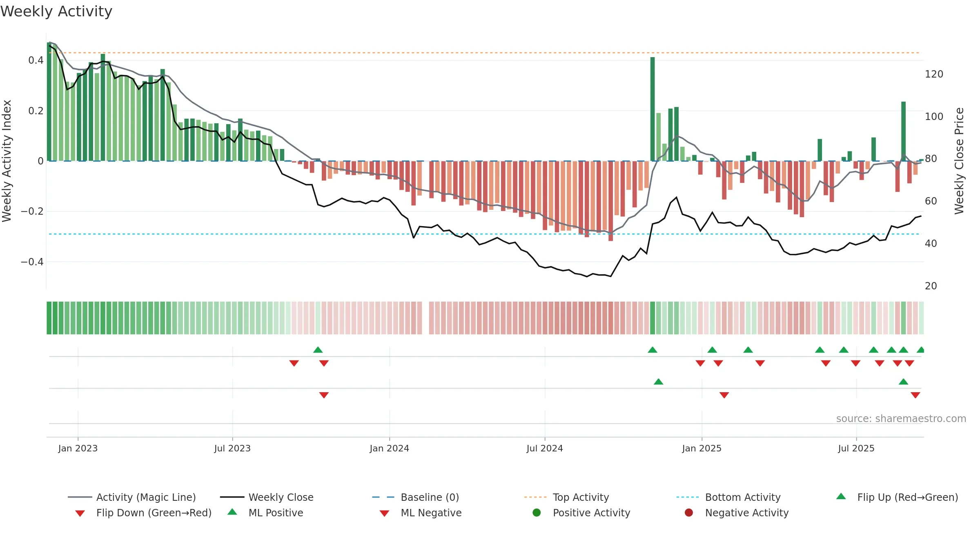The width and height of the screenshot is (980, 551).
Task: Click the green Flip Up triangle legend icon
Action: pos(841,496)
